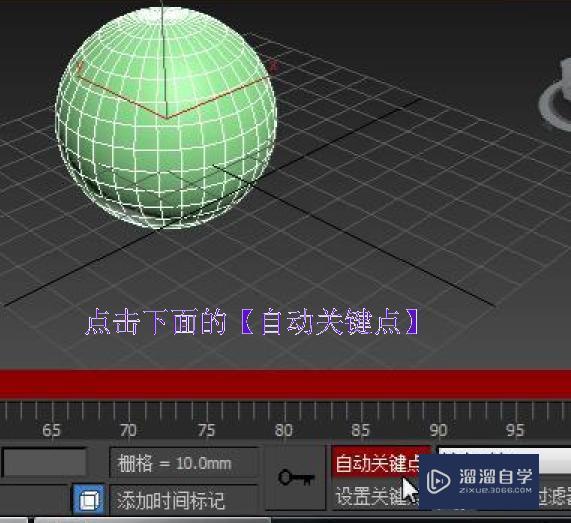Click the red time slider bar
571x523 pixels.
click(286, 384)
